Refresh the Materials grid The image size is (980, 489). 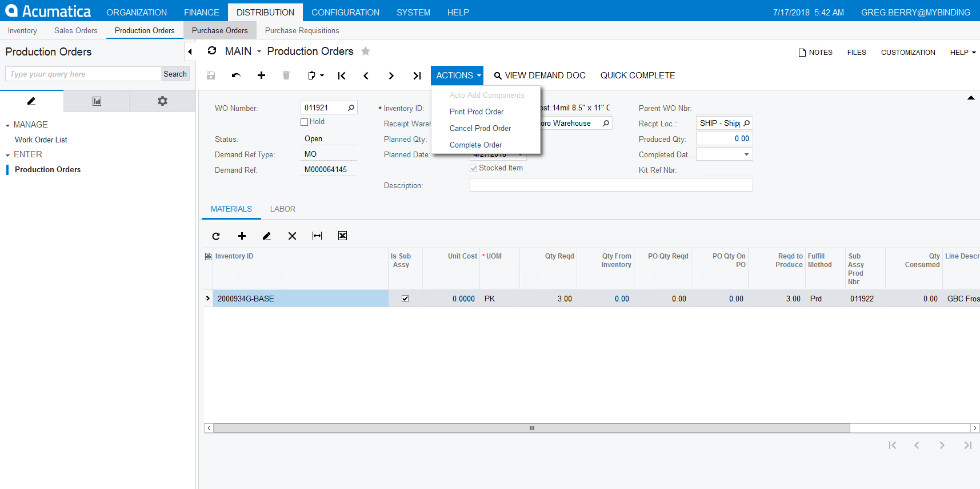[x=216, y=236]
